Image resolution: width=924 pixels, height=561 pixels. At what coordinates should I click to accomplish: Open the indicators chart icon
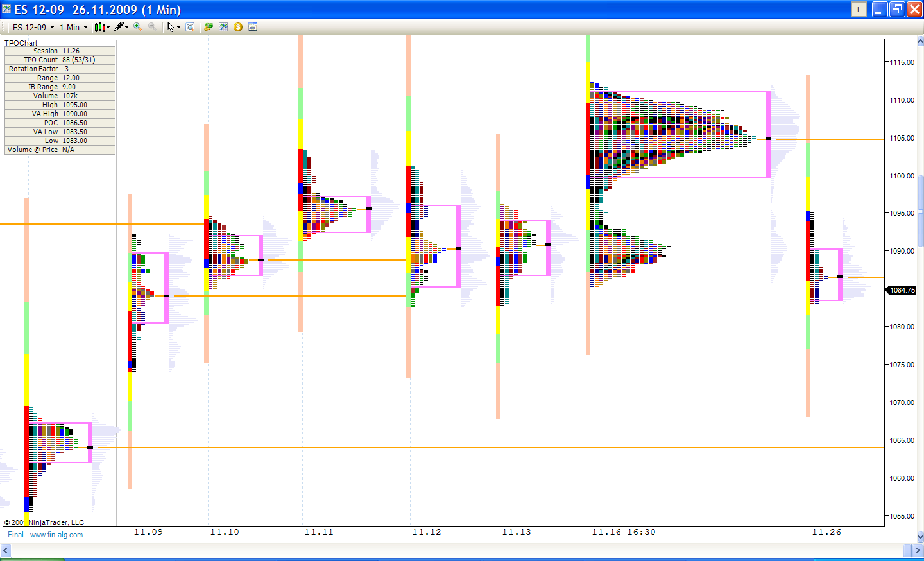223,27
